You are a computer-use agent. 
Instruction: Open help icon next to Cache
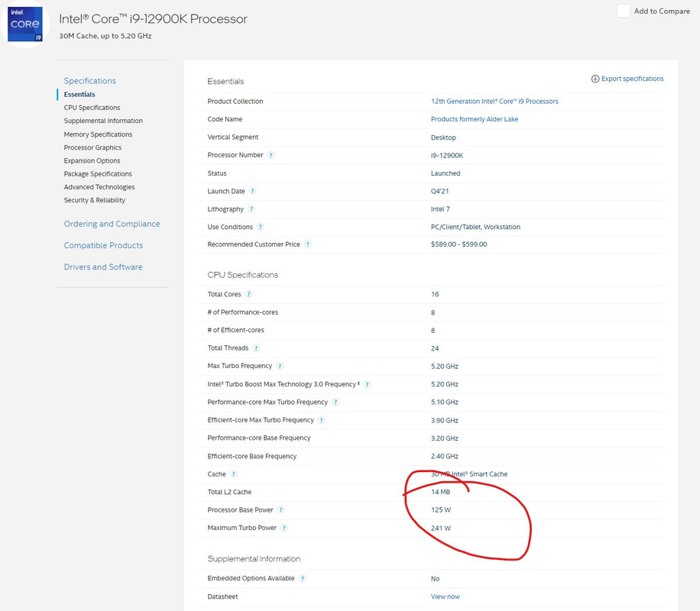234,474
